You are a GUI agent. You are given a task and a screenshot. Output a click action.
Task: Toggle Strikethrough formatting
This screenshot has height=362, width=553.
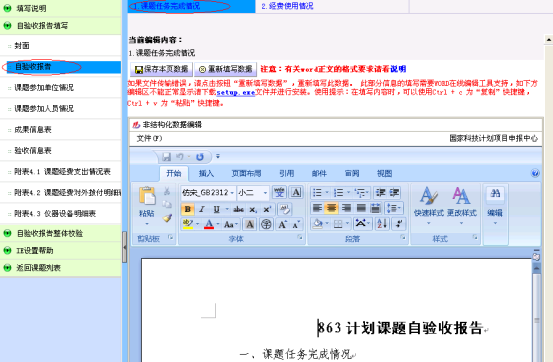(238, 209)
